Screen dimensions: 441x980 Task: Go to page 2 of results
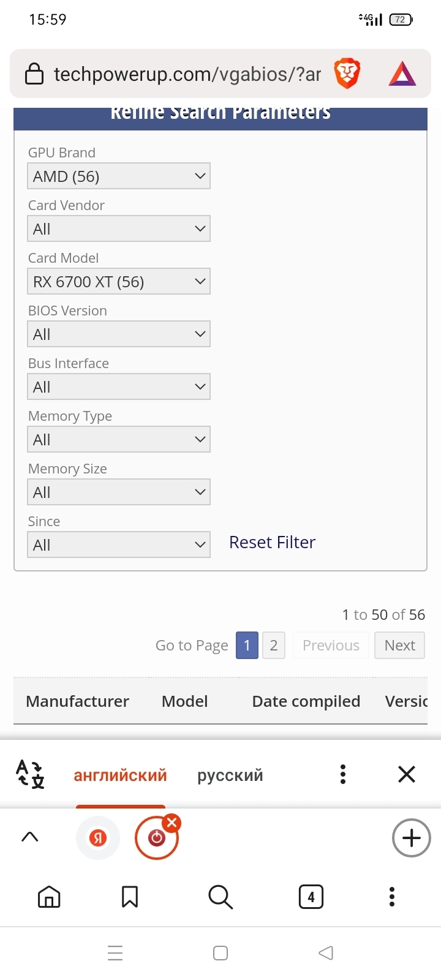pos(274,645)
